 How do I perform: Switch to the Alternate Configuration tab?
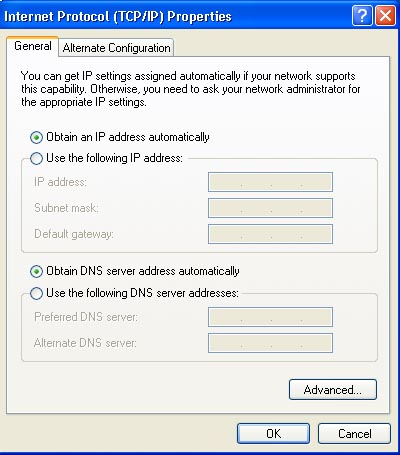coord(116,48)
